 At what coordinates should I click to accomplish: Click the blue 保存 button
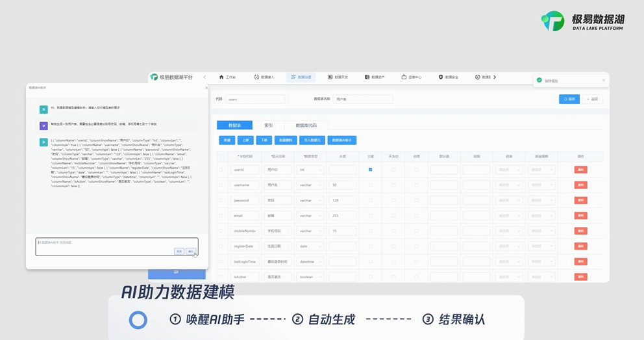click(569, 99)
